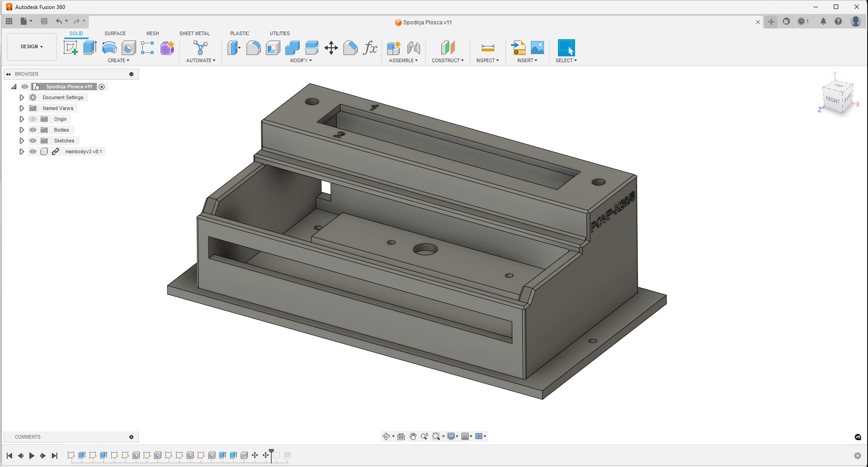The image size is (868, 467).
Task: Click the FRONT face of ViewCube
Action: click(x=832, y=100)
